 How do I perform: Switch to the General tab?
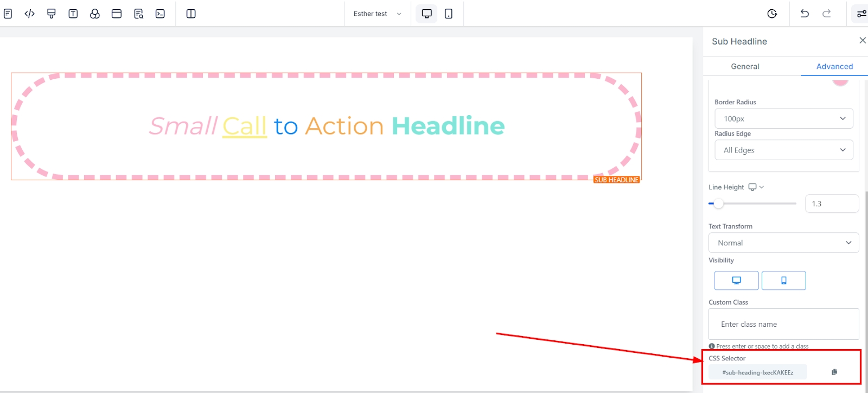click(745, 66)
